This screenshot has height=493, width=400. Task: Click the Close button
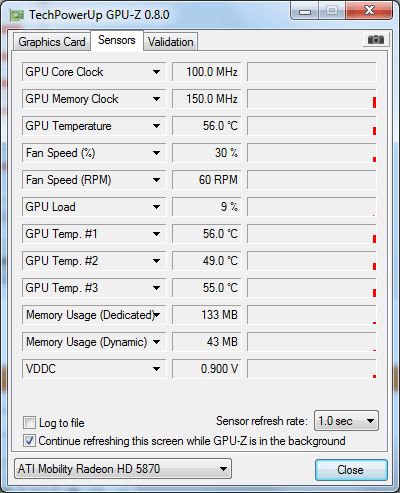point(351,470)
